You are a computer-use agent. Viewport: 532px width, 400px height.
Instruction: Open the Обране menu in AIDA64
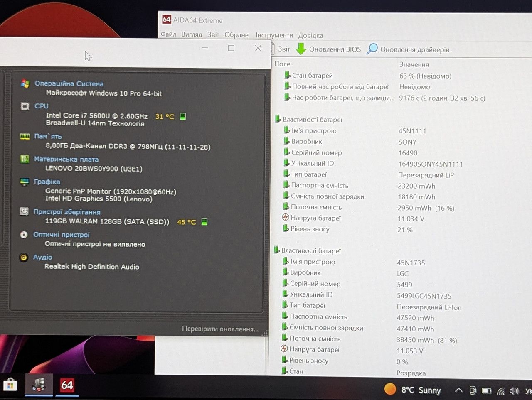(236, 35)
